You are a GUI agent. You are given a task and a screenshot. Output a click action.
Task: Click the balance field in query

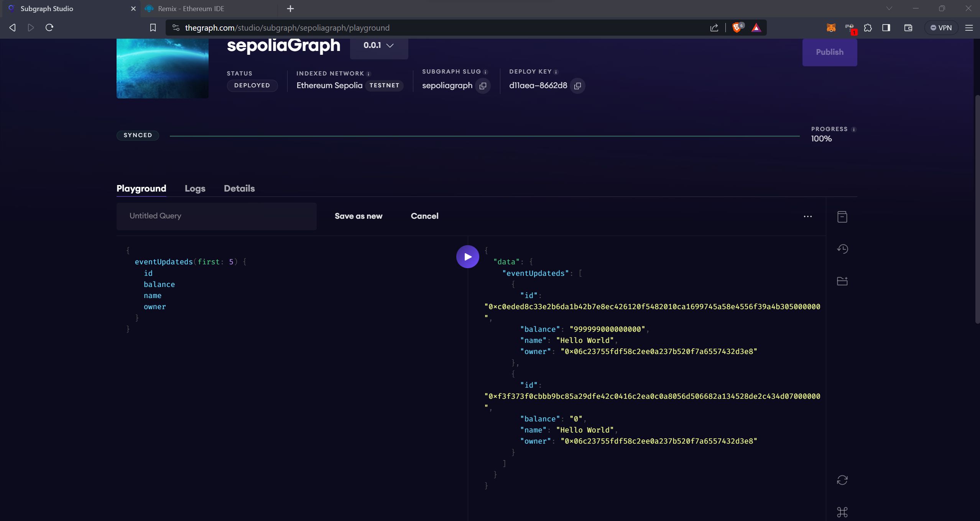[159, 285]
